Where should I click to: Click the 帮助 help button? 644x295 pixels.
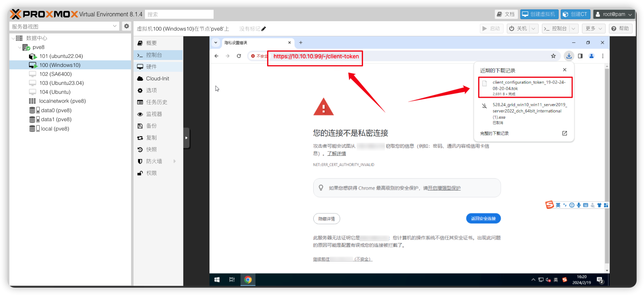[x=620, y=29]
